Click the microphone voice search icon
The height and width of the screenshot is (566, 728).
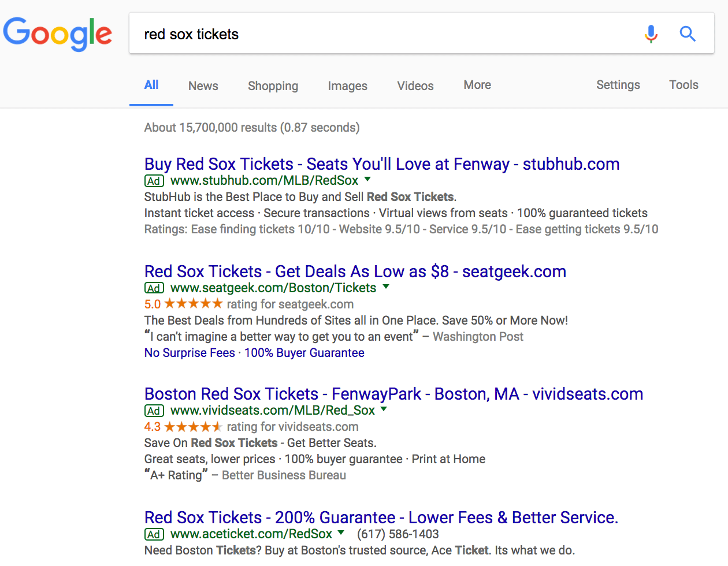(x=651, y=34)
